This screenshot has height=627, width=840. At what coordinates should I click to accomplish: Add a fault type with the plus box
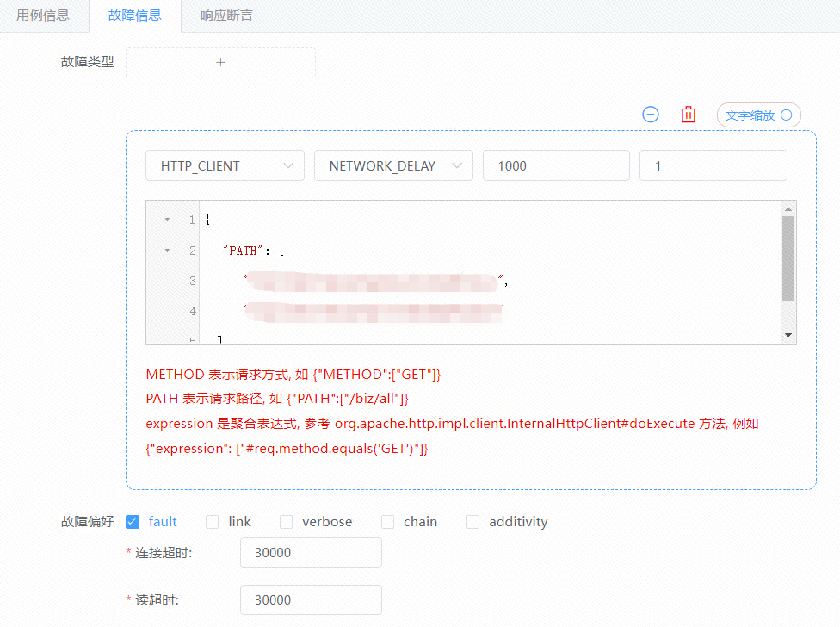pos(220,63)
